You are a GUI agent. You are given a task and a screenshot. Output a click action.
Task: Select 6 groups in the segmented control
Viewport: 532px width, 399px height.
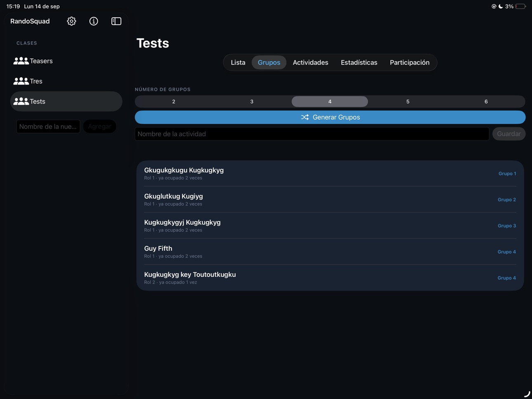(x=486, y=102)
